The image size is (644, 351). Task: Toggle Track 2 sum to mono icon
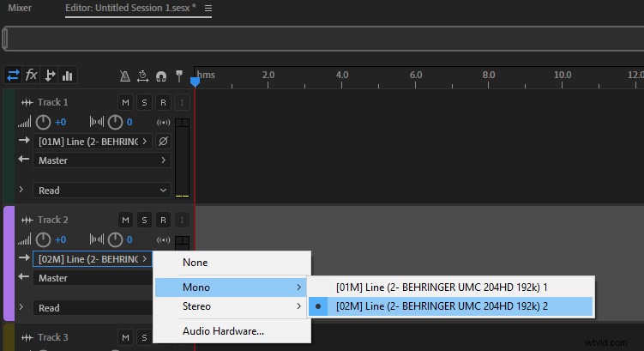point(164,239)
